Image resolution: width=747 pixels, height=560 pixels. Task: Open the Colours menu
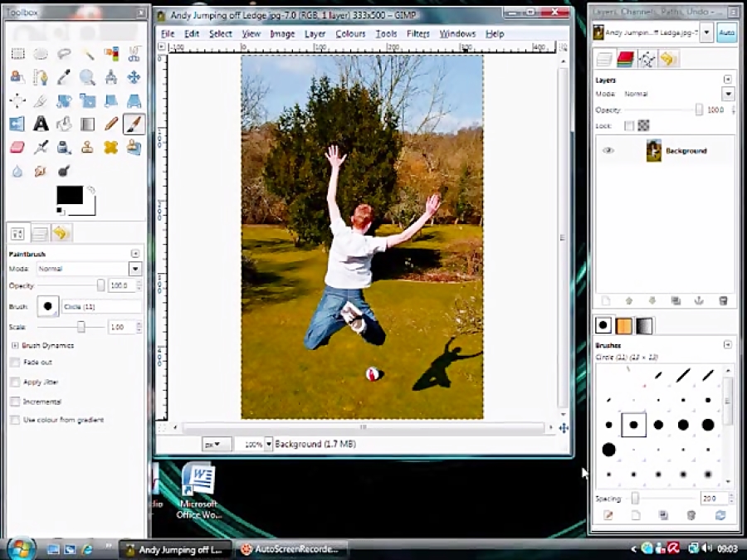coord(349,33)
